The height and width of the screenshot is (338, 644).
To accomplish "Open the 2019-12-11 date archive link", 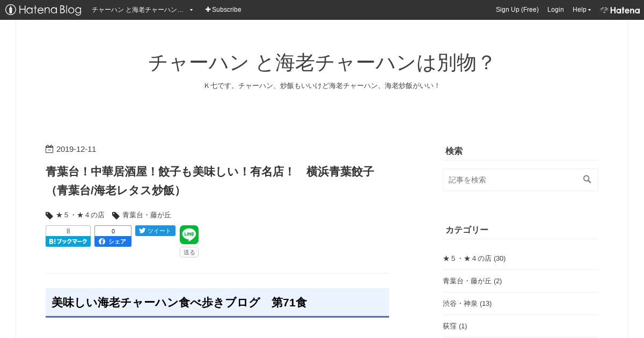I will (76, 149).
